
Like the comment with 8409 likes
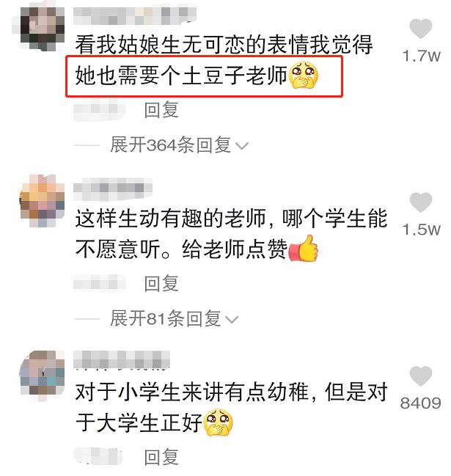tap(420, 376)
